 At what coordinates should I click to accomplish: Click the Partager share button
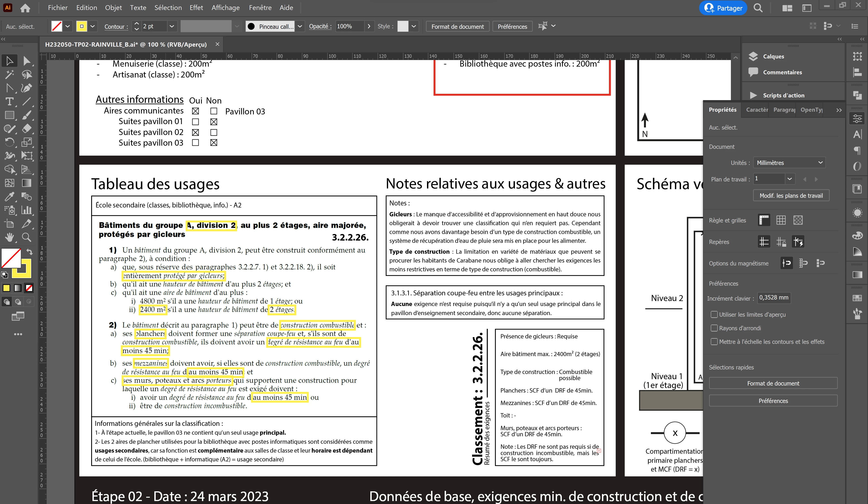[x=723, y=8]
